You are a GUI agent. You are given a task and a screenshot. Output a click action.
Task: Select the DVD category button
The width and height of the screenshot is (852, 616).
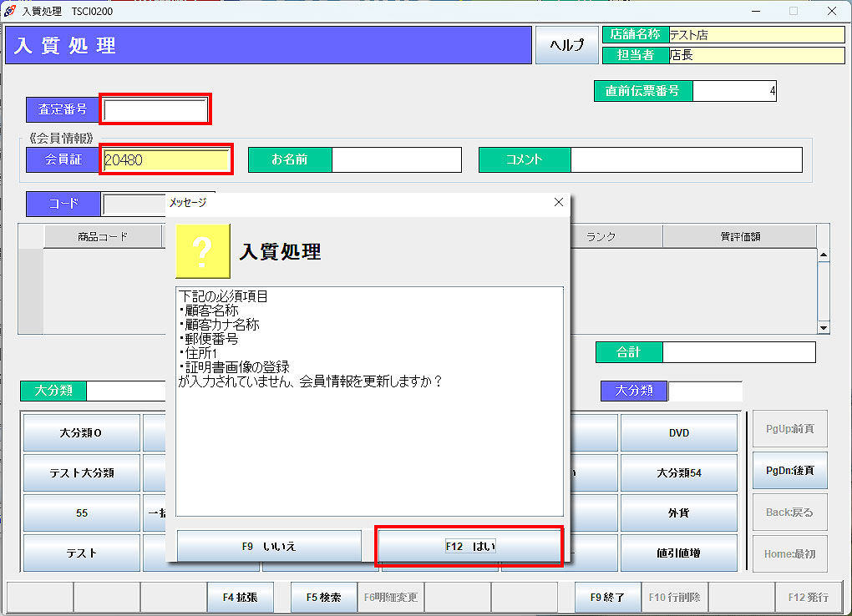pos(678,433)
